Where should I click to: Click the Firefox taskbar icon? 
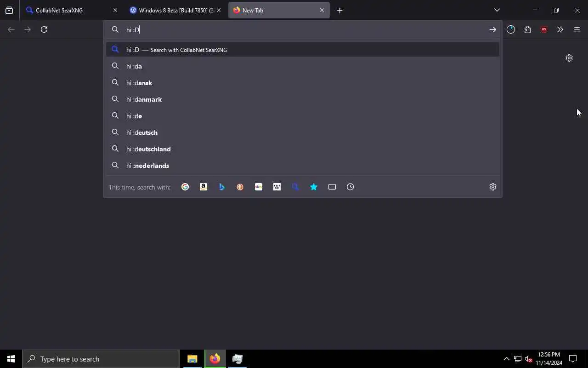click(215, 359)
